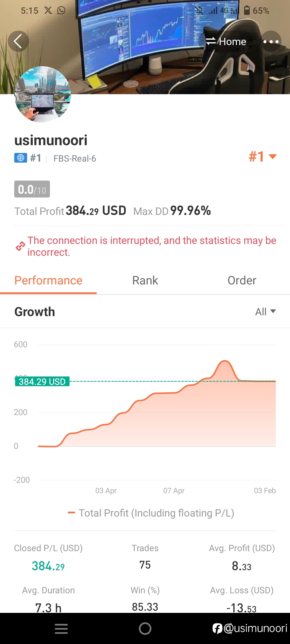290x644 pixels.
Task: Toggle the Total Profit legend item
Action: 151,513
